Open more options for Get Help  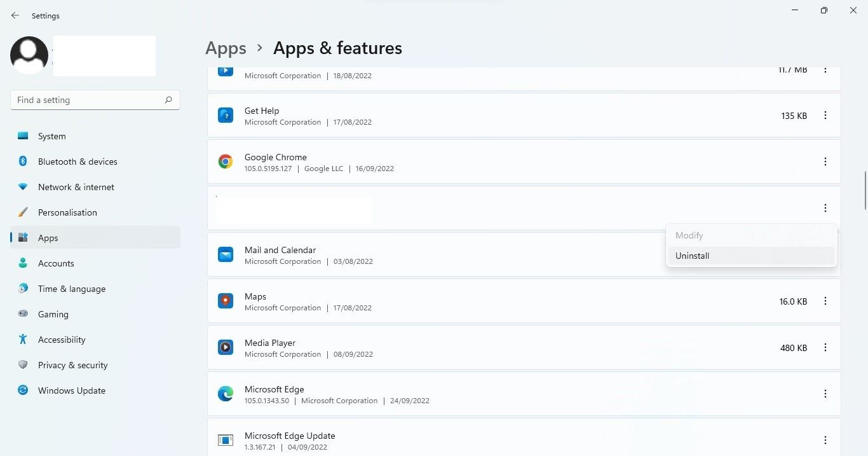825,115
